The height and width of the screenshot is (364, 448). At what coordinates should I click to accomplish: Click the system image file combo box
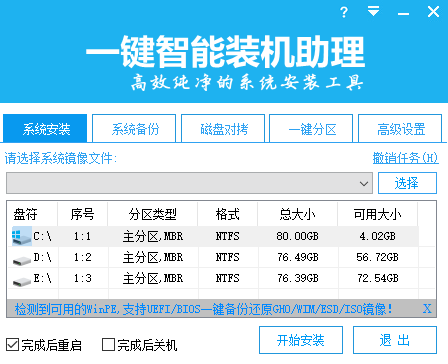[x=189, y=183]
